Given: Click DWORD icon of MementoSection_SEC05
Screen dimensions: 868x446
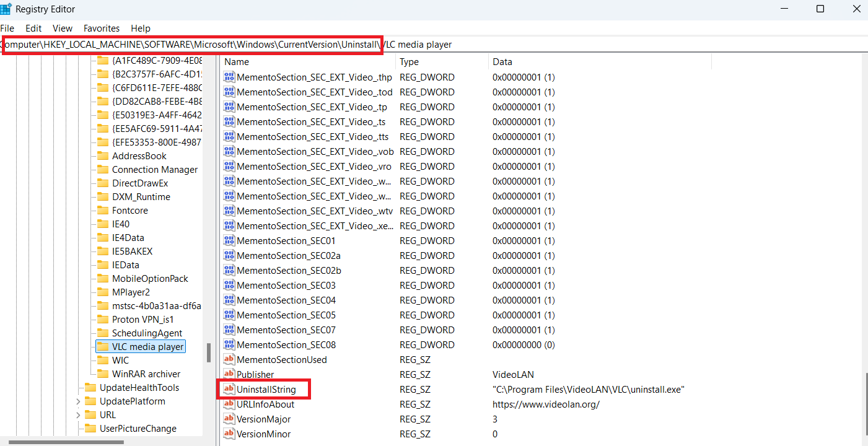Looking at the screenshot, I should pyautogui.click(x=229, y=315).
